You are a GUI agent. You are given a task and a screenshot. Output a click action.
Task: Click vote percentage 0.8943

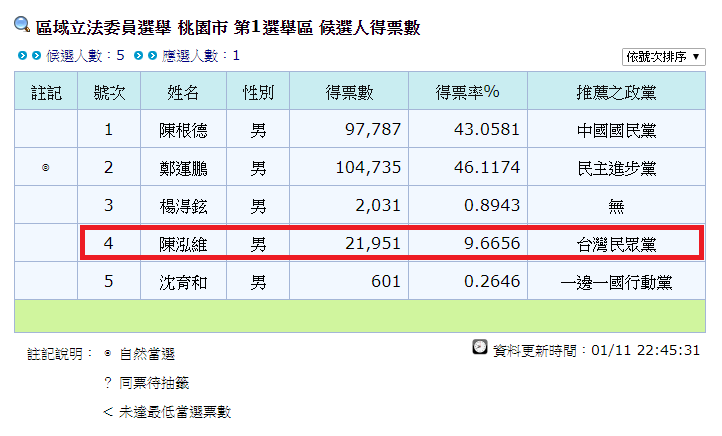[x=492, y=205]
